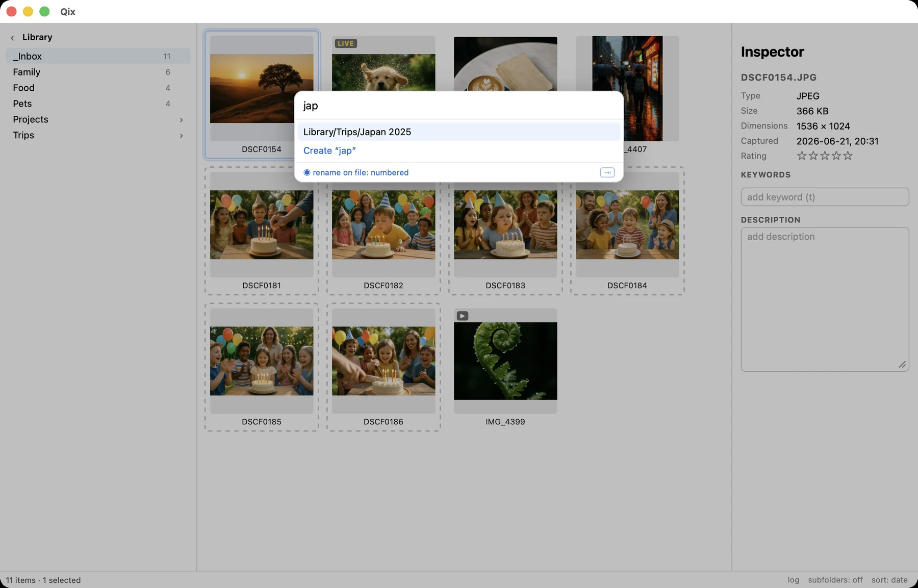Set rating to four stars
Viewport: 918px width, 588px height.
[836, 156]
